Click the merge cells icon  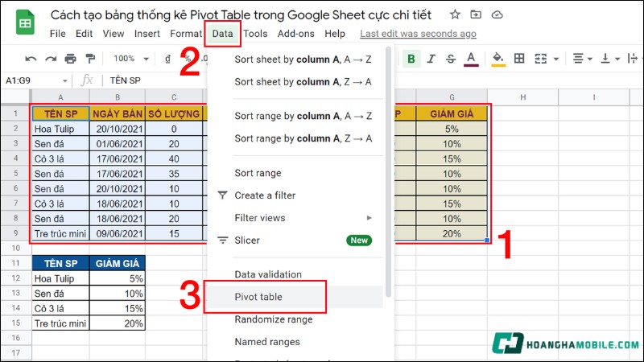pyautogui.click(x=540, y=59)
